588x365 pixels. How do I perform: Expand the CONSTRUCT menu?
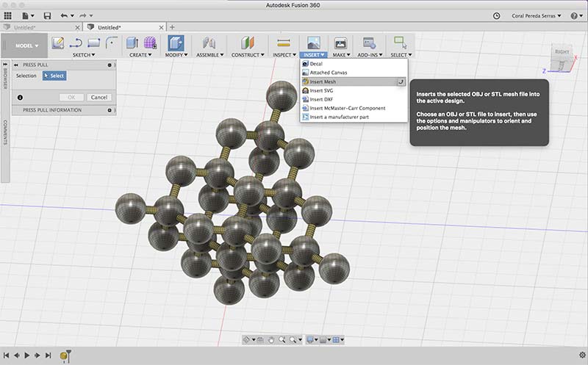click(x=248, y=54)
